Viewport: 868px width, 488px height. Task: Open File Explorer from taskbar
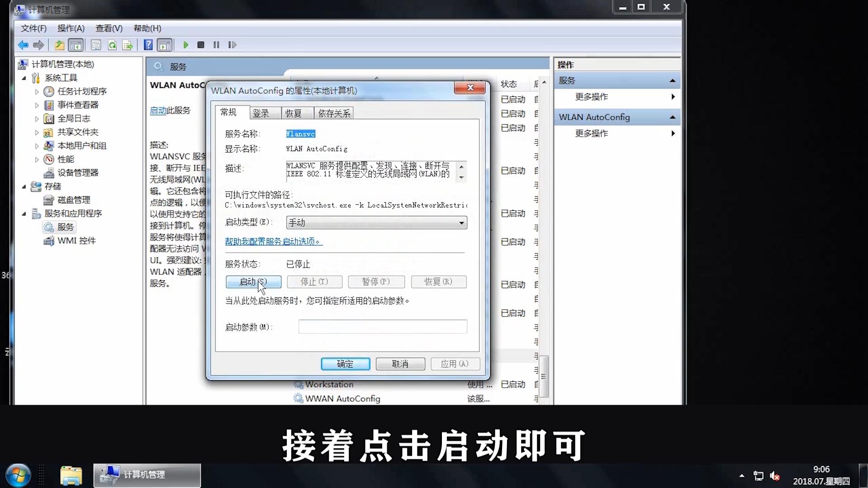(x=71, y=475)
